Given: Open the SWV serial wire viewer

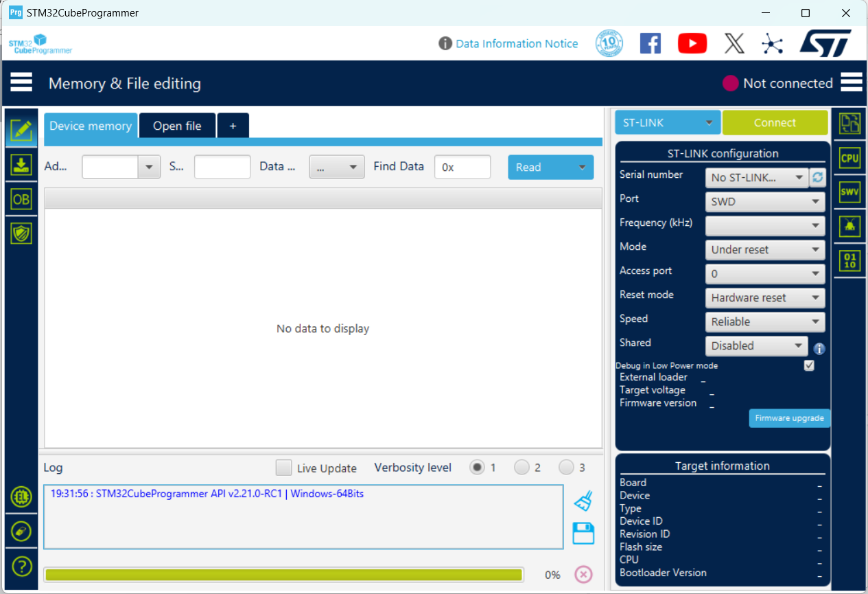Looking at the screenshot, I should point(849,192).
